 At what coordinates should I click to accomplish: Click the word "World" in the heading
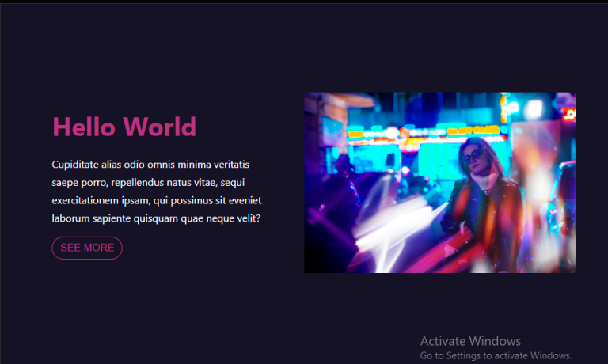pyautogui.click(x=160, y=127)
